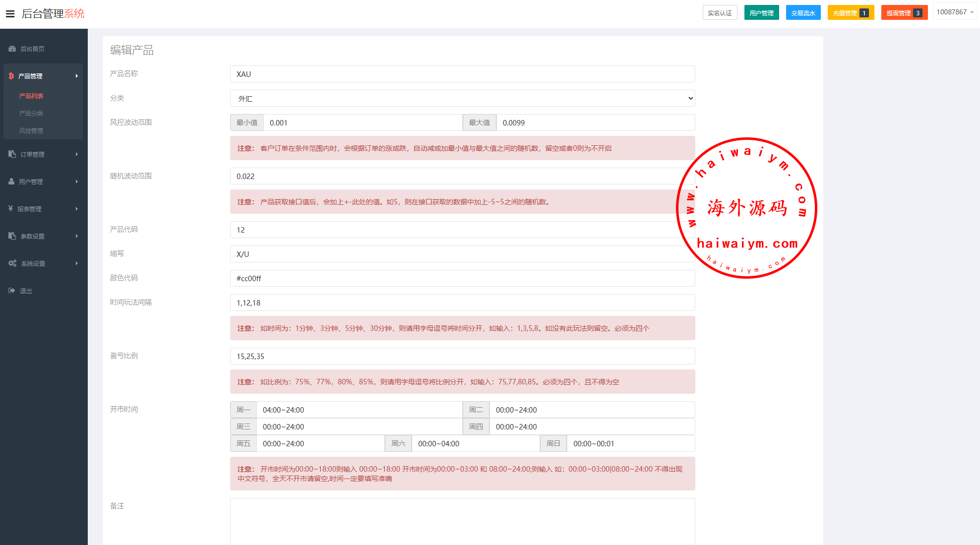Open the 产品分类 submenu item
The width and height of the screenshot is (980, 545).
(x=31, y=113)
